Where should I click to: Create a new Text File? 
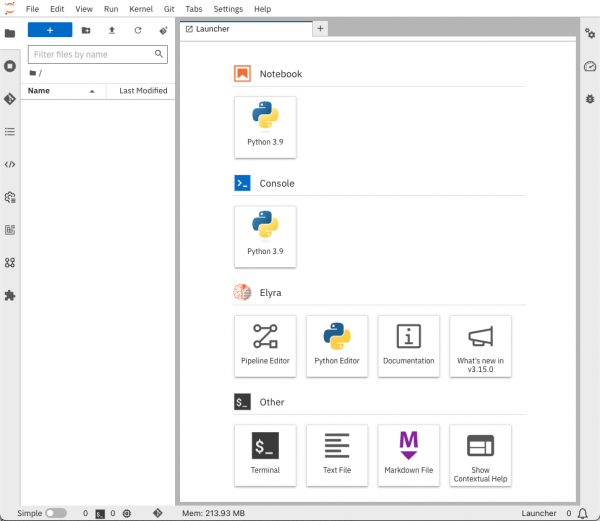(x=337, y=456)
